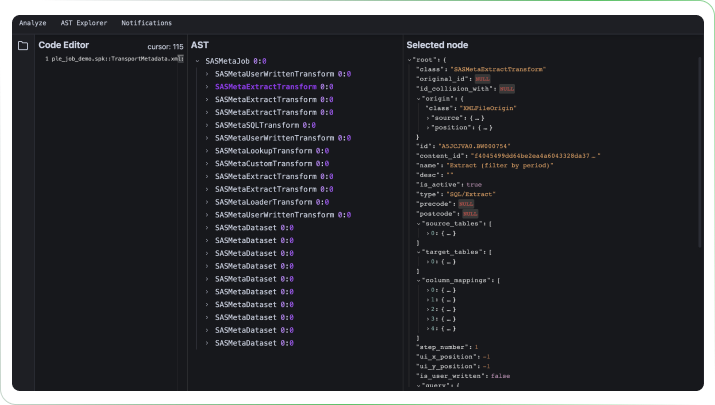Click the content_id hash value
715x405 pixels.
click(x=535, y=156)
